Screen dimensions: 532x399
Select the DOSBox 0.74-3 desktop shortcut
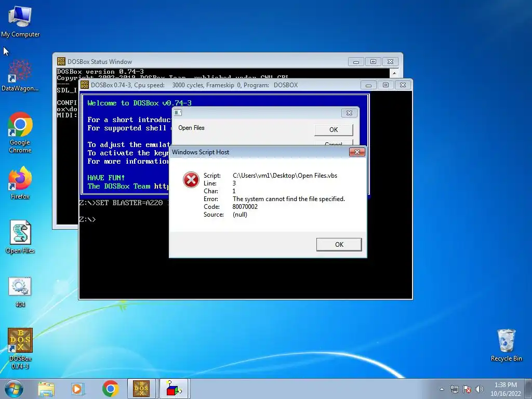click(20, 348)
